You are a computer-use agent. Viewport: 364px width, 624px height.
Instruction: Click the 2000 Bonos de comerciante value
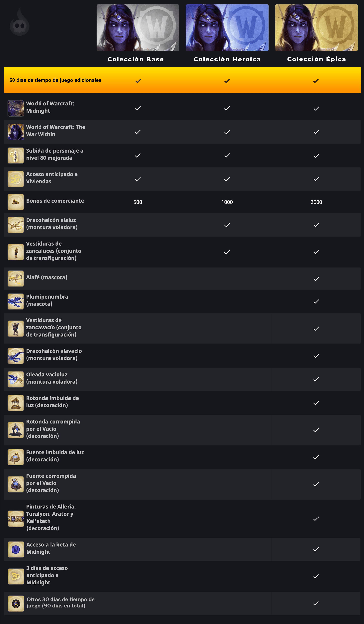point(316,202)
